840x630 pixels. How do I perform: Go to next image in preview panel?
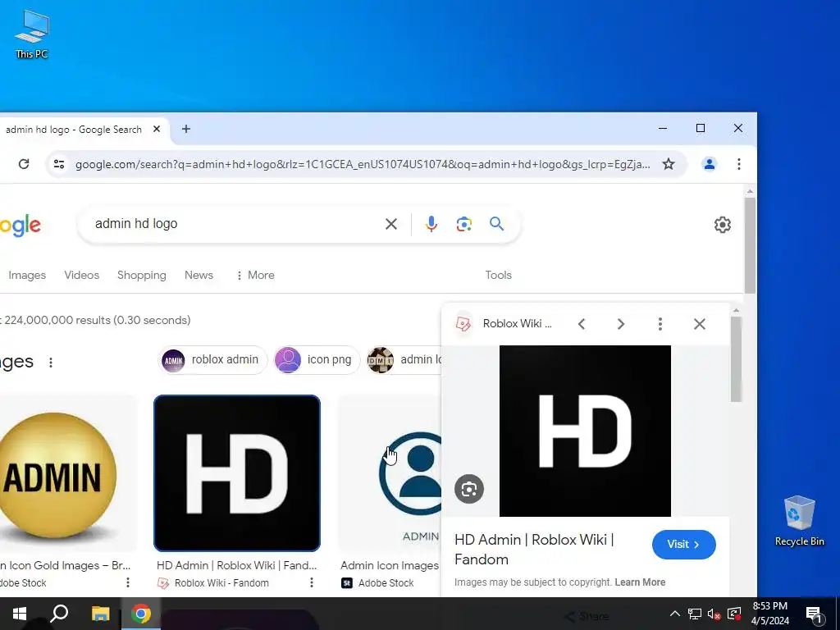620,323
